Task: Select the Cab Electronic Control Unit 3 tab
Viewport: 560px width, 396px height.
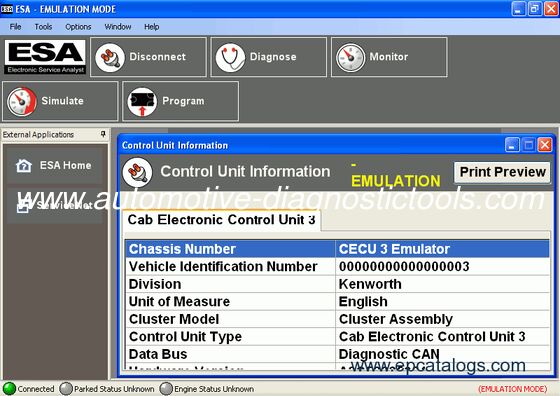Action: coord(221,220)
